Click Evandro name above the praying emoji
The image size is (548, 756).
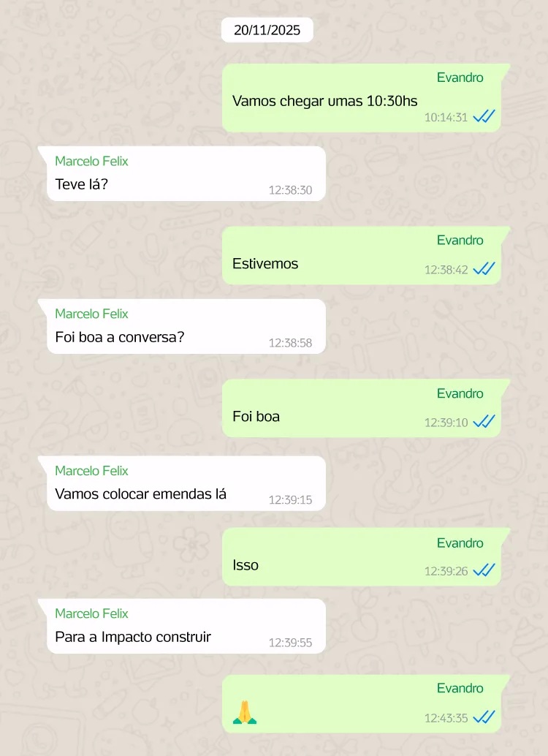[x=460, y=688]
